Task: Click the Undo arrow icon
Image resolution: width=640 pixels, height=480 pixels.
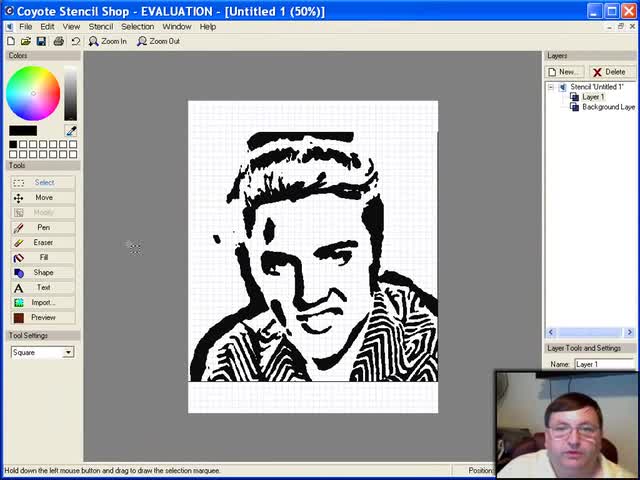Action: click(75, 41)
